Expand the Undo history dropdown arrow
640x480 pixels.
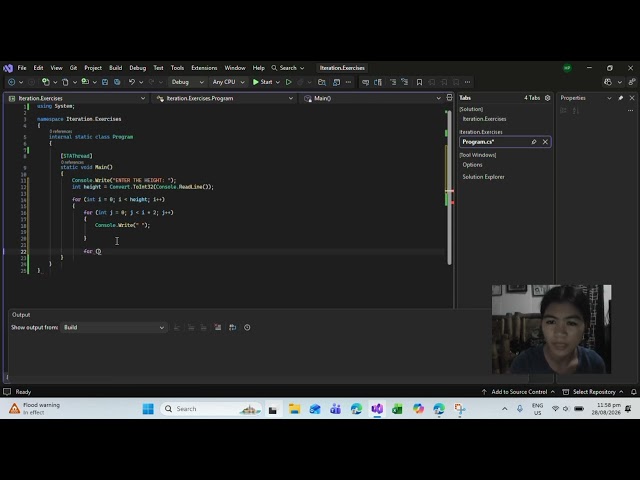click(x=141, y=82)
